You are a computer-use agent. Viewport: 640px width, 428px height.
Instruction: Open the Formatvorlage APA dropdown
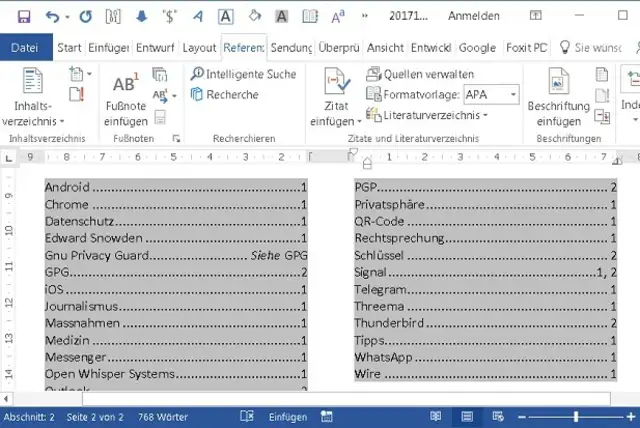coord(513,94)
